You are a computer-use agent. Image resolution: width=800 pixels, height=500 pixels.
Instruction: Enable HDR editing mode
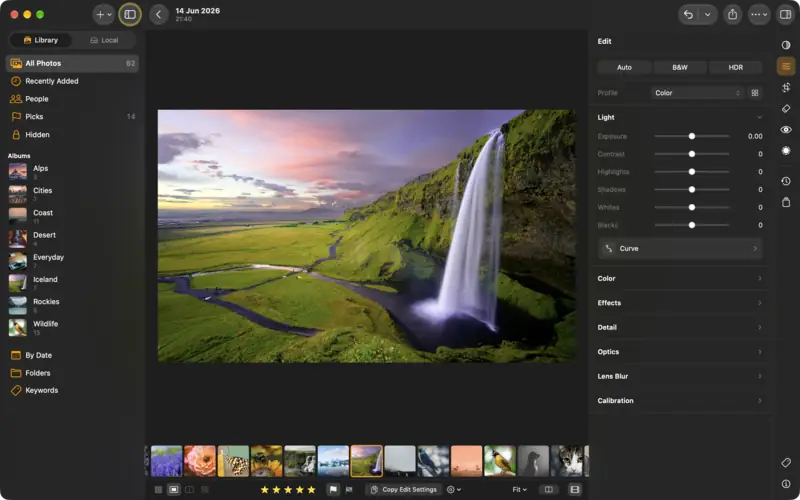735,67
